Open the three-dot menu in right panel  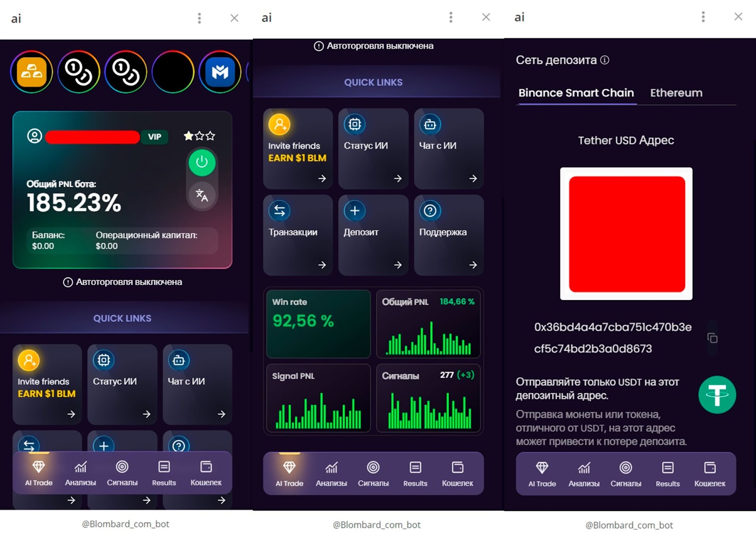(703, 17)
